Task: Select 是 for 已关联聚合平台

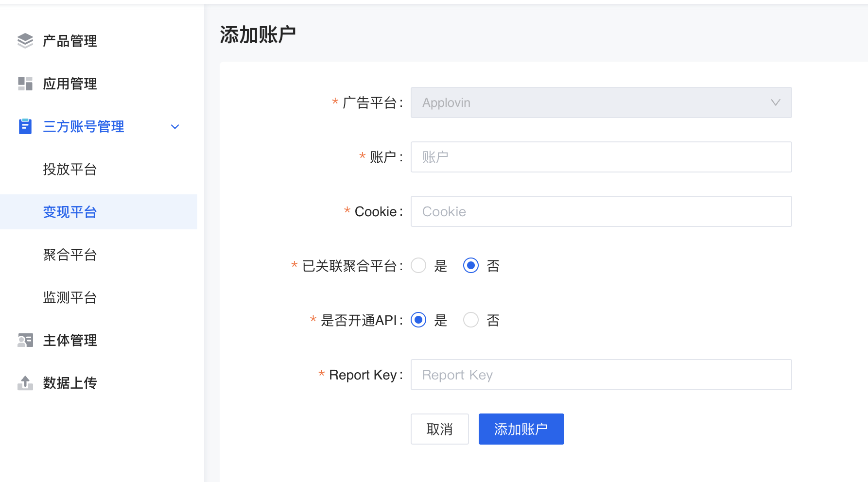Action: (418, 266)
